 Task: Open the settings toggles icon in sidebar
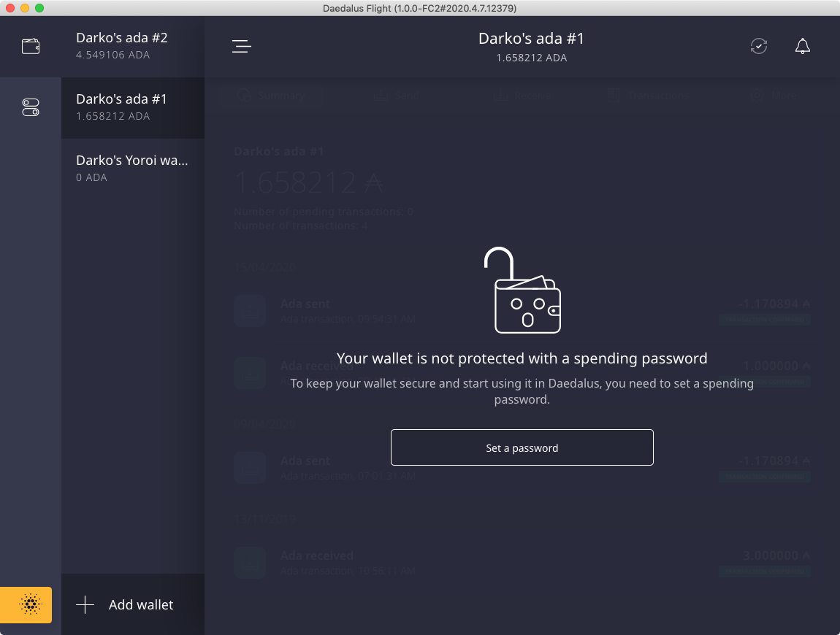(31, 108)
